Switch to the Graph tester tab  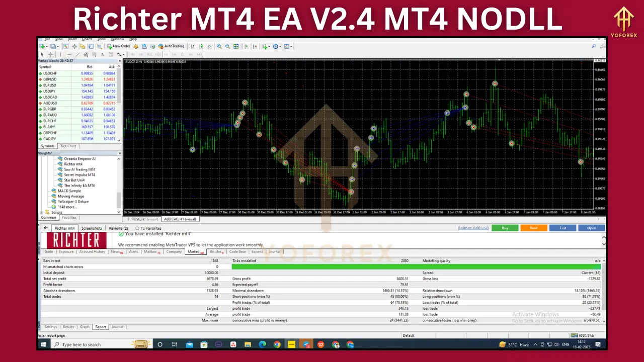(85, 327)
